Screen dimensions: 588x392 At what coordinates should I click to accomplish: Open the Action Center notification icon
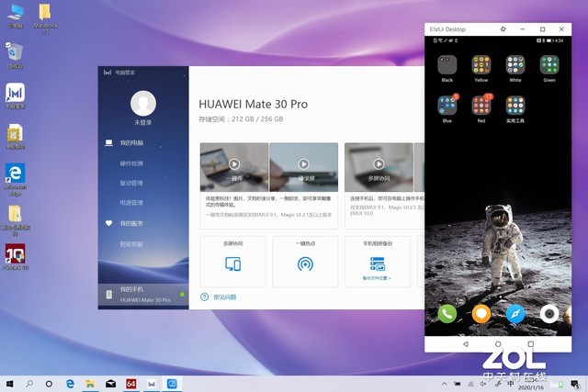574,384
